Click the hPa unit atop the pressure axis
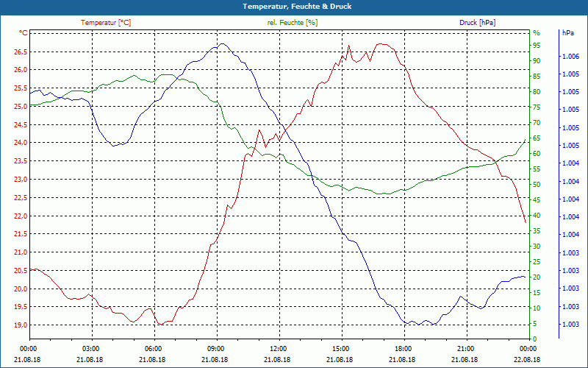This screenshot has height=368, width=588. (x=568, y=33)
